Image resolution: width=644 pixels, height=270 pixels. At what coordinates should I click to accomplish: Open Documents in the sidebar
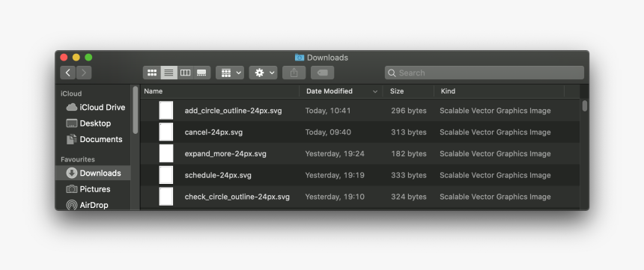(x=94, y=139)
